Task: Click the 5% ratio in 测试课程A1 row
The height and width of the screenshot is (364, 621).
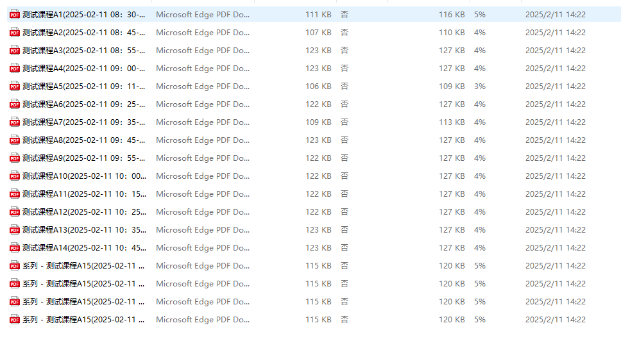Action: point(480,15)
